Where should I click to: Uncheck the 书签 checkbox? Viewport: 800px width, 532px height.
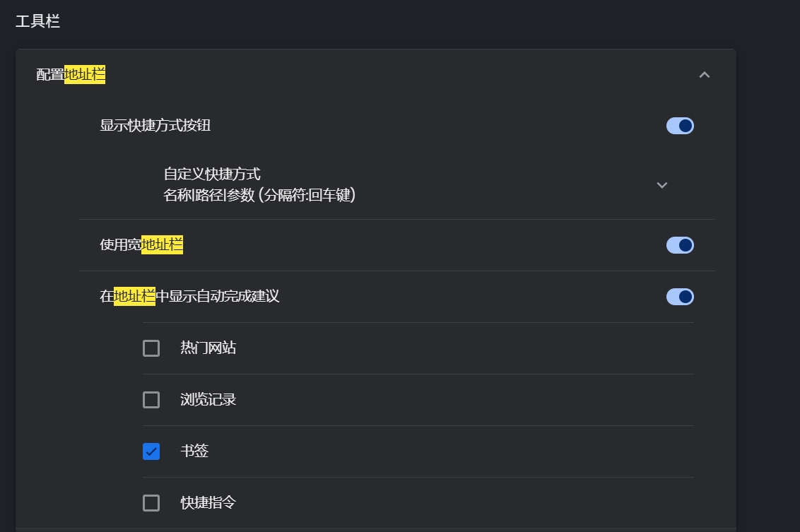coord(151,451)
